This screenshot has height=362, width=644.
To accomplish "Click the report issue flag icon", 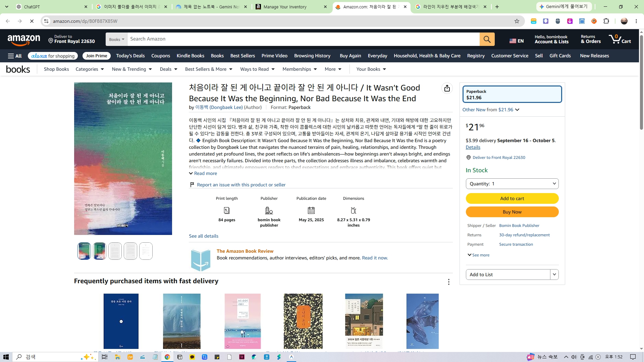I will coord(192,185).
